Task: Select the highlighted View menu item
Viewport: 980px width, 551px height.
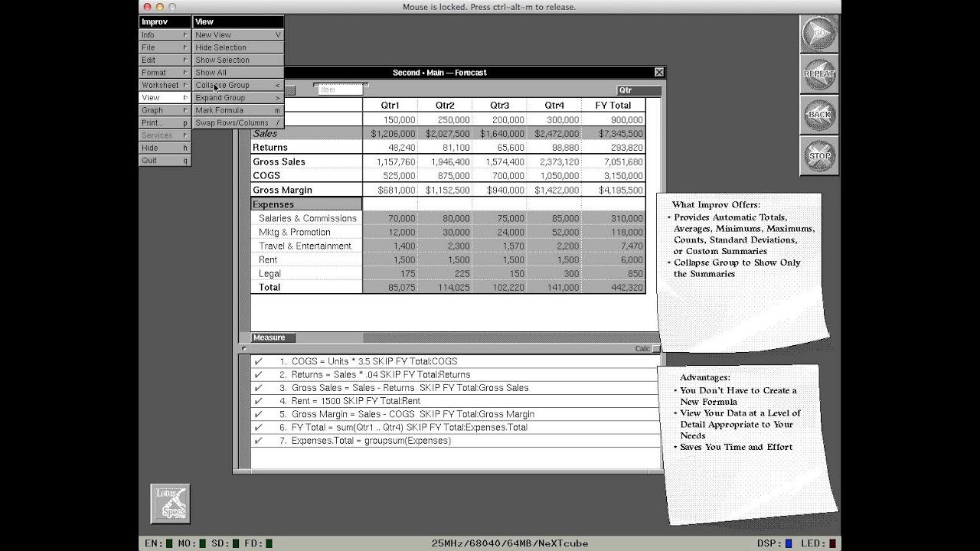Action: tap(165, 97)
